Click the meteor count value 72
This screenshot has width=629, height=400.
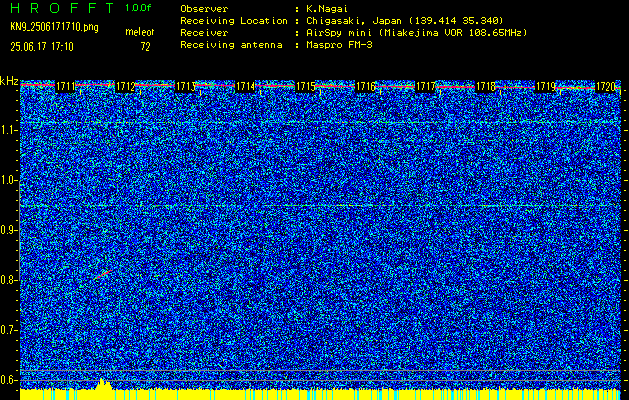[145, 47]
